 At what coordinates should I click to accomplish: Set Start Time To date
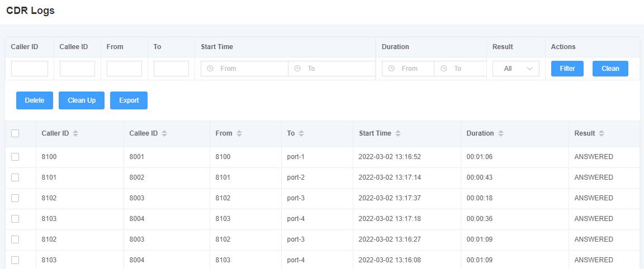[332, 69]
